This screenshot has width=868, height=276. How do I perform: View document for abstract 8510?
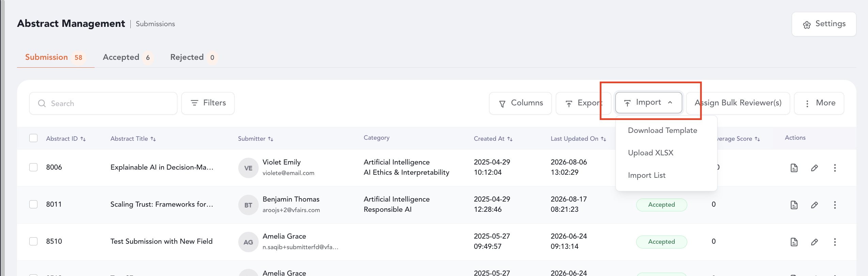[x=794, y=242]
